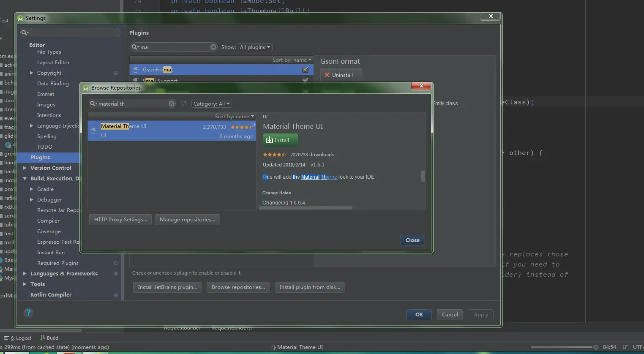Click the Logcat tool window icon

[6, 338]
